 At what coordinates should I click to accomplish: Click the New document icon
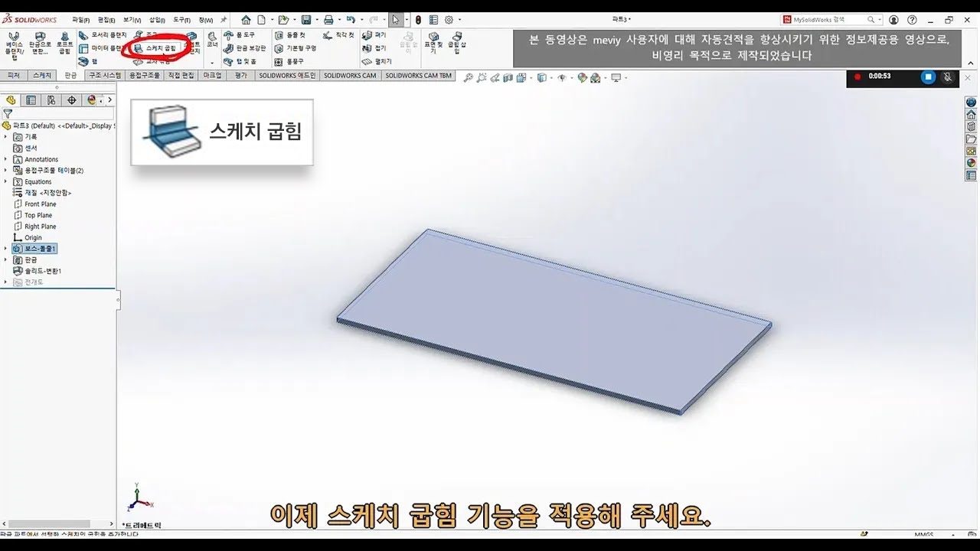click(x=262, y=20)
